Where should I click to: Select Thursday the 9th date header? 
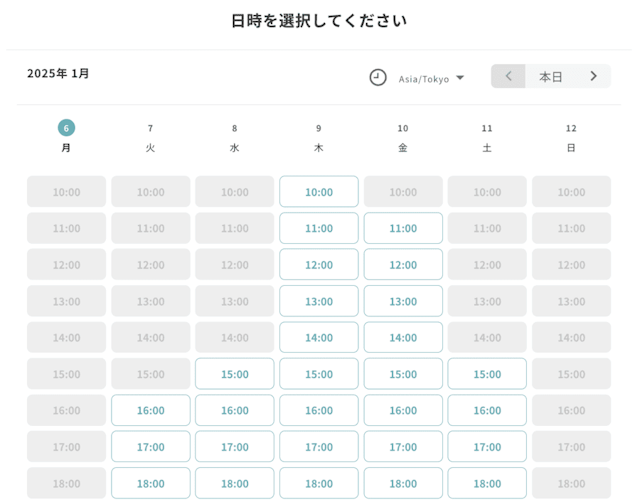click(318, 137)
